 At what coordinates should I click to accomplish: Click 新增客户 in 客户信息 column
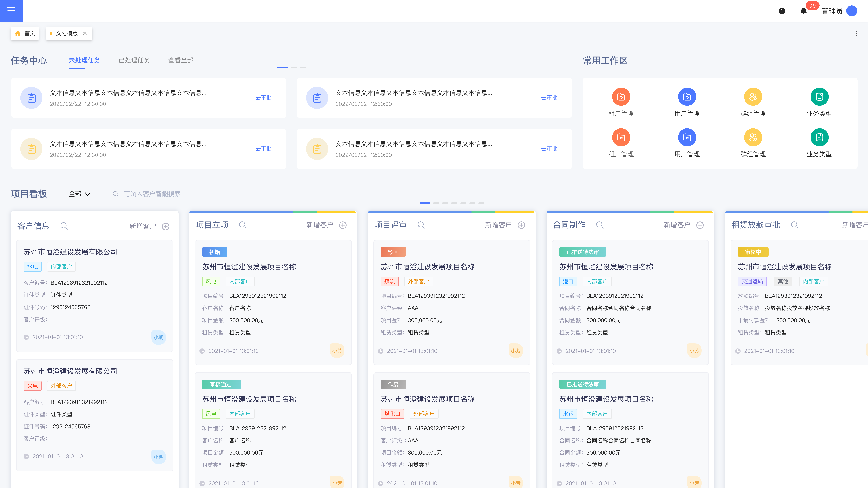point(143,226)
